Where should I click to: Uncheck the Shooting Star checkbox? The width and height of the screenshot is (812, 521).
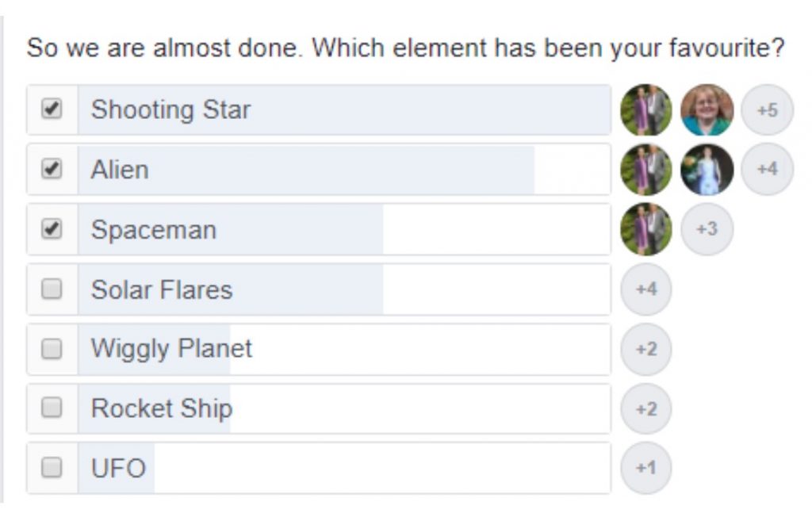(x=52, y=109)
